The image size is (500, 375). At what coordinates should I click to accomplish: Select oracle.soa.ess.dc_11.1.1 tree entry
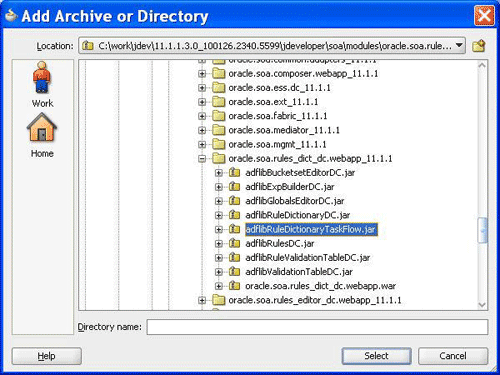(279, 88)
